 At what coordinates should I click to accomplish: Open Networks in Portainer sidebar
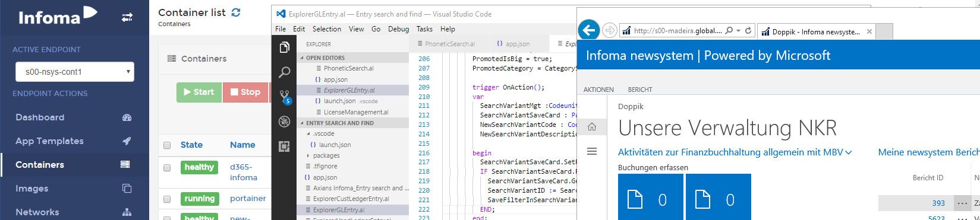(37, 212)
